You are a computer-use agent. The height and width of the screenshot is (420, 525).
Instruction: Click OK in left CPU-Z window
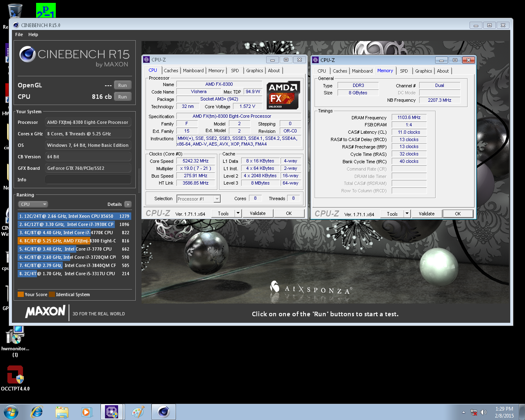pyautogui.click(x=289, y=213)
